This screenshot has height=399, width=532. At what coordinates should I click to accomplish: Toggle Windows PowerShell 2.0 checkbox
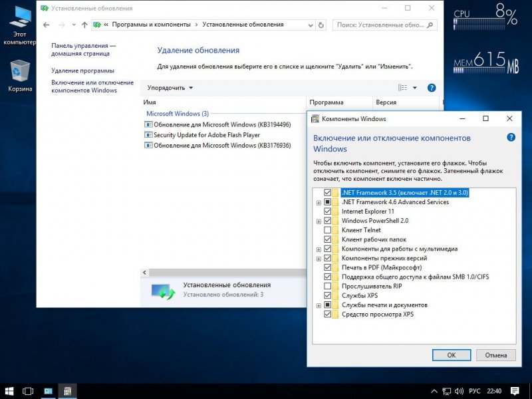(327, 221)
